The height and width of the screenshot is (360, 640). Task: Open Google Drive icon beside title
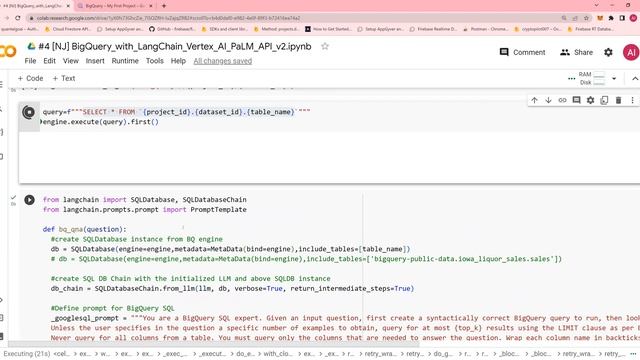click(x=31, y=47)
